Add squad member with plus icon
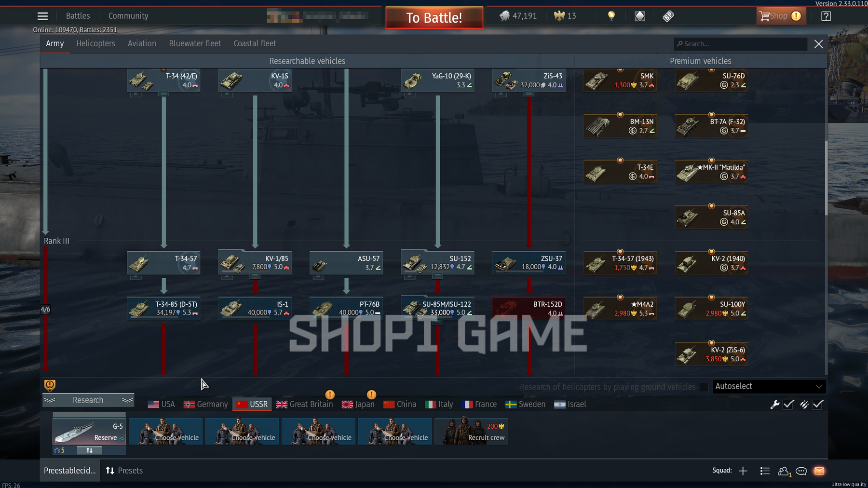This screenshot has width=868, height=488. 743,471
